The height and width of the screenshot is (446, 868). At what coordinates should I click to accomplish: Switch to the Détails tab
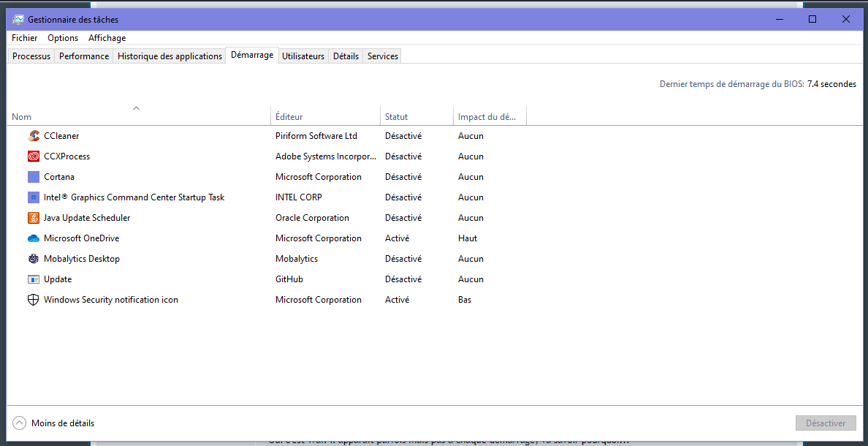tap(346, 56)
